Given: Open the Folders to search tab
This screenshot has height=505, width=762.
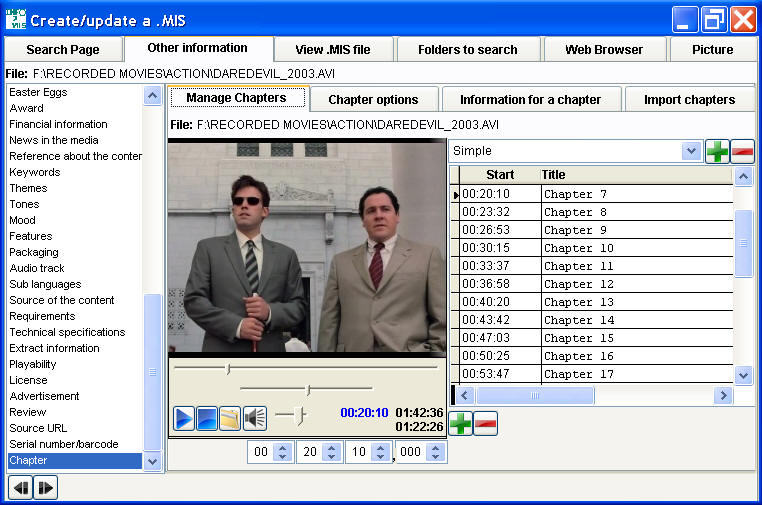Looking at the screenshot, I should coord(468,50).
